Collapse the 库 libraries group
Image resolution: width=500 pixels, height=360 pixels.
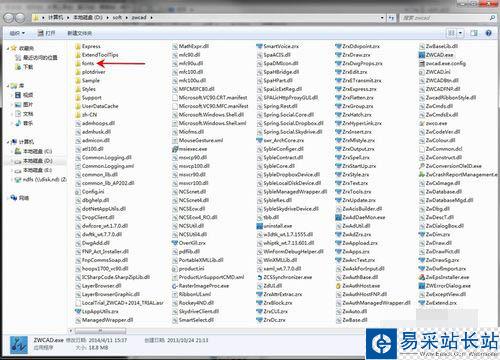(x=8, y=86)
